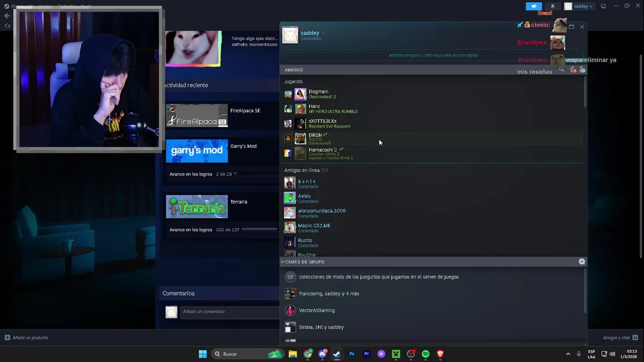The width and height of the screenshot is (644, 362).
Task: Open DRGN friend options chevron
Action: coord(331,135)
